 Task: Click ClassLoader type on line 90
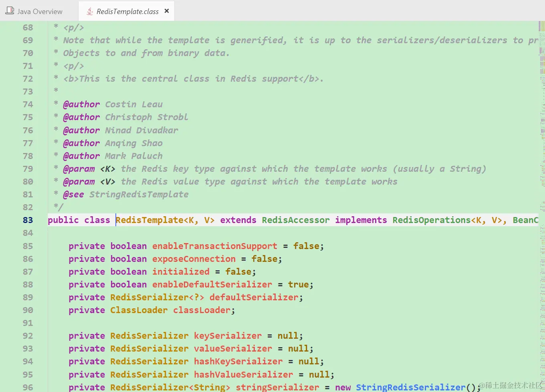pos(139,310)
